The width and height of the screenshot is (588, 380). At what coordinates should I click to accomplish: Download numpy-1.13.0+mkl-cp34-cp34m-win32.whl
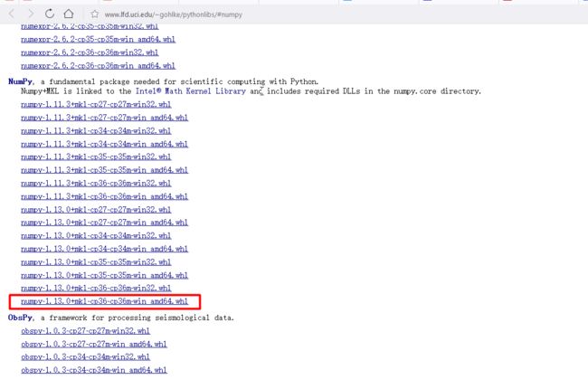(x=96, y=235)
